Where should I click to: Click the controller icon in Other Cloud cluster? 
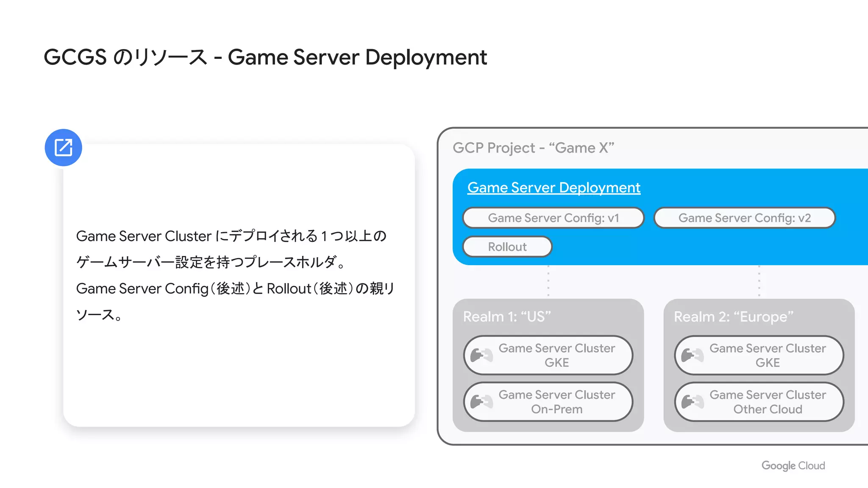pyautogui.click(x=693, y=402)
